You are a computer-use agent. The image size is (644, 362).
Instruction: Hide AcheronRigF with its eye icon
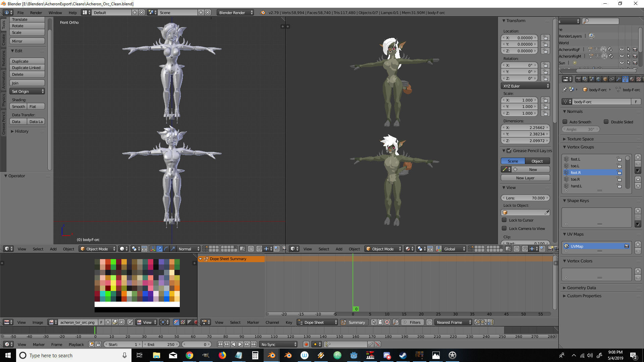(x=622, y=49)
